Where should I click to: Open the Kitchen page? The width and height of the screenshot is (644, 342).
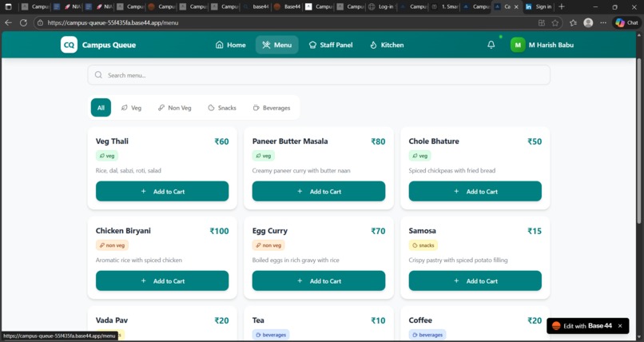click(x=387, y=45)
